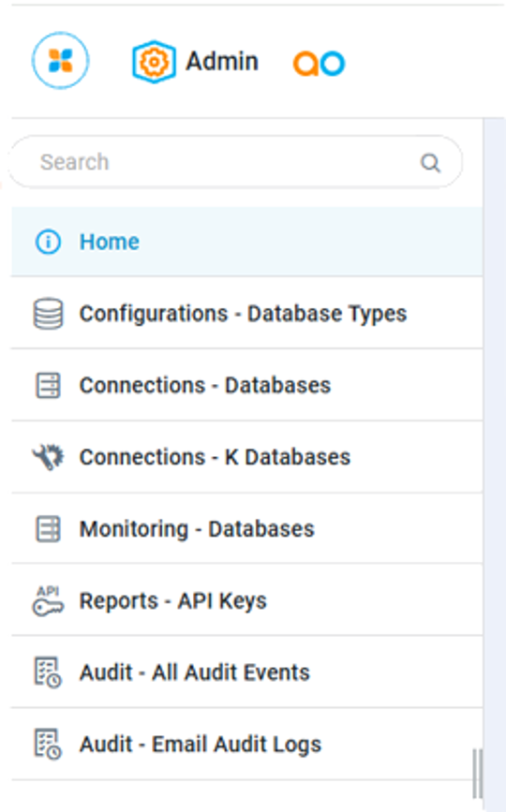Click the K Databases gear icon
Screen dimensions: 506x812
[48, 457]
